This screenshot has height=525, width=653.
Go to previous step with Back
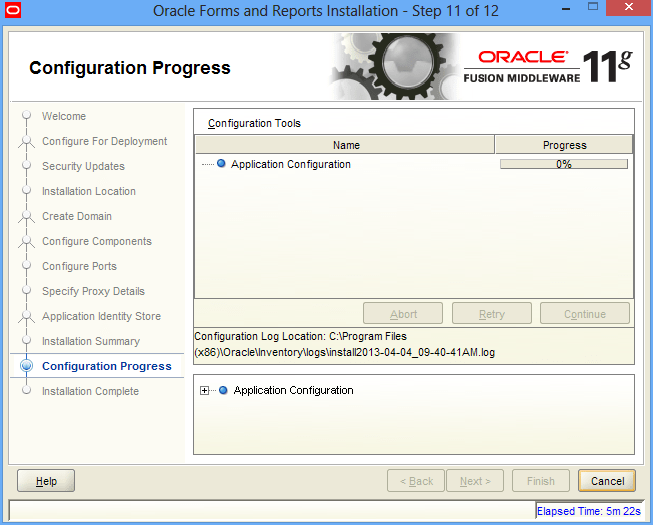tap(416, 481)
